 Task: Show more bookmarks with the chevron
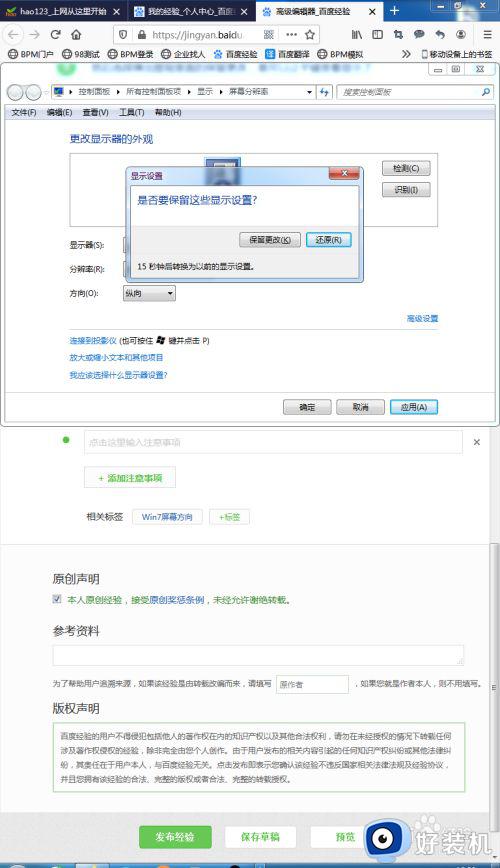point(406,54)
